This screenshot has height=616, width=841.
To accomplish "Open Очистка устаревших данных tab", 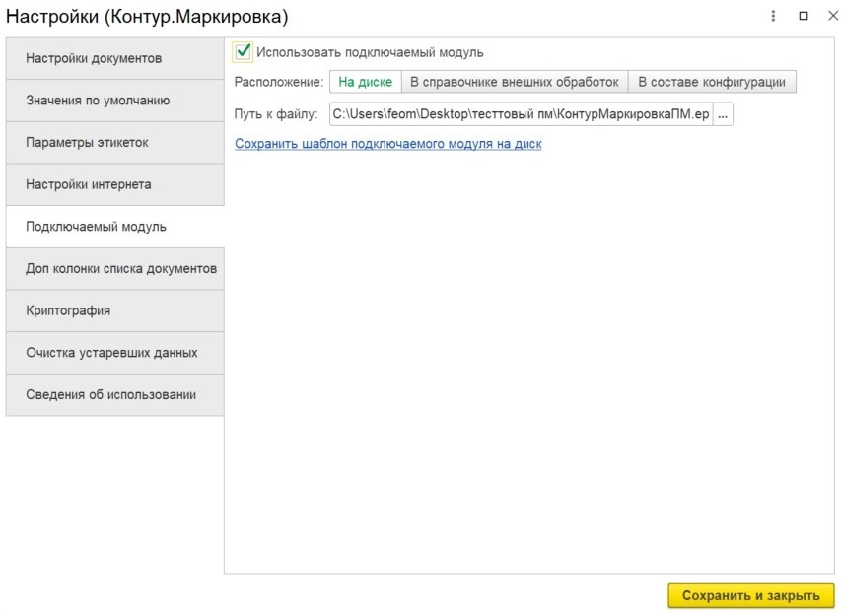I will [x=114, y=353].
